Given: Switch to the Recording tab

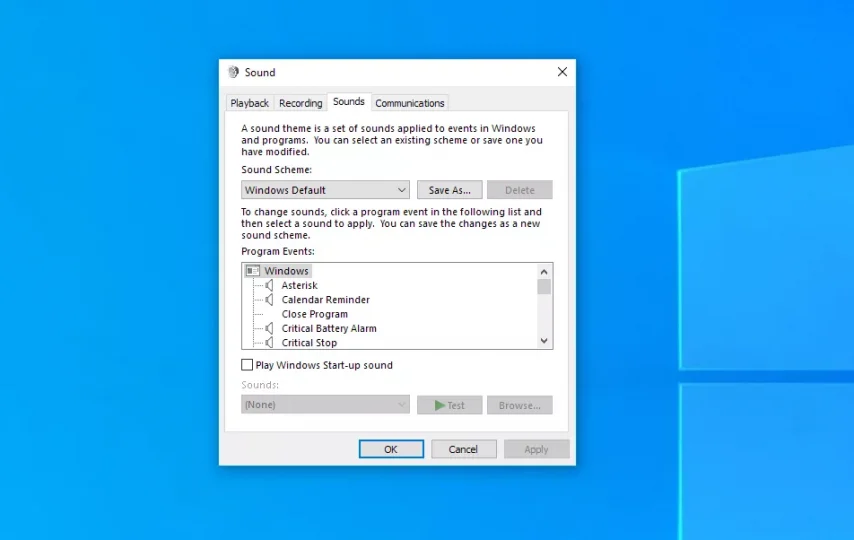Looking at the screenshot, I should pos(301,103).
